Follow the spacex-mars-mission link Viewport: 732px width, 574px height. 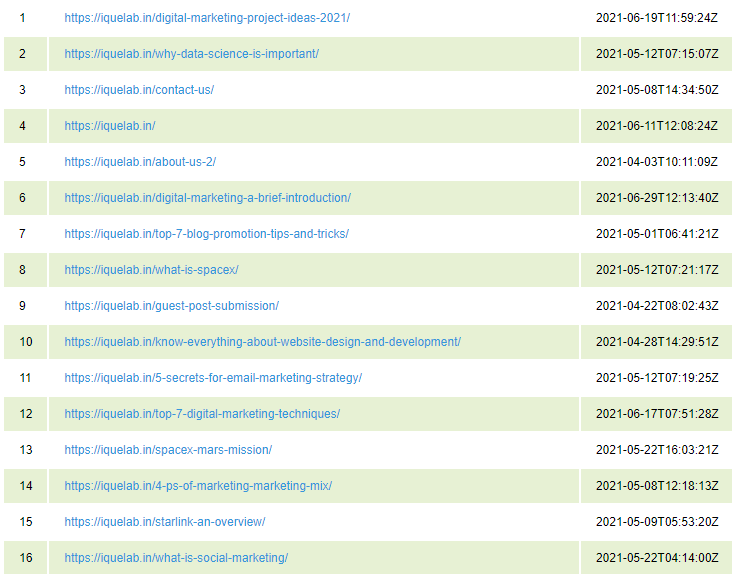[168, 450]
